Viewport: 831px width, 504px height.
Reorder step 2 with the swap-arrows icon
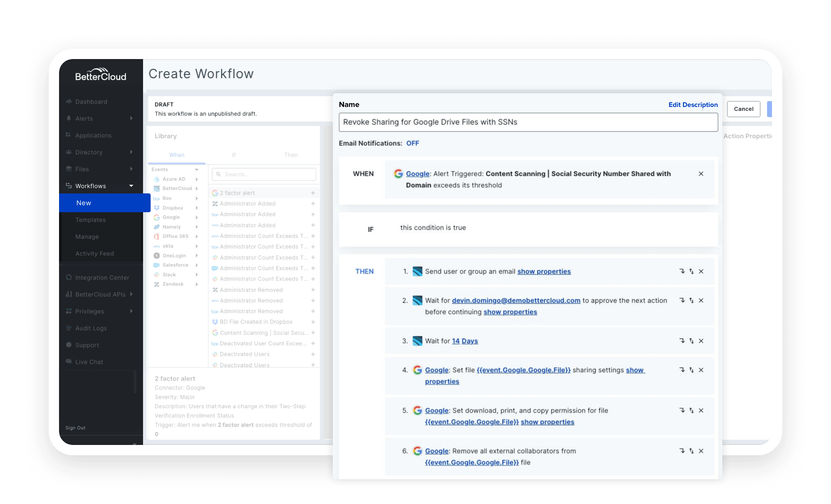(x=692, y=300)
